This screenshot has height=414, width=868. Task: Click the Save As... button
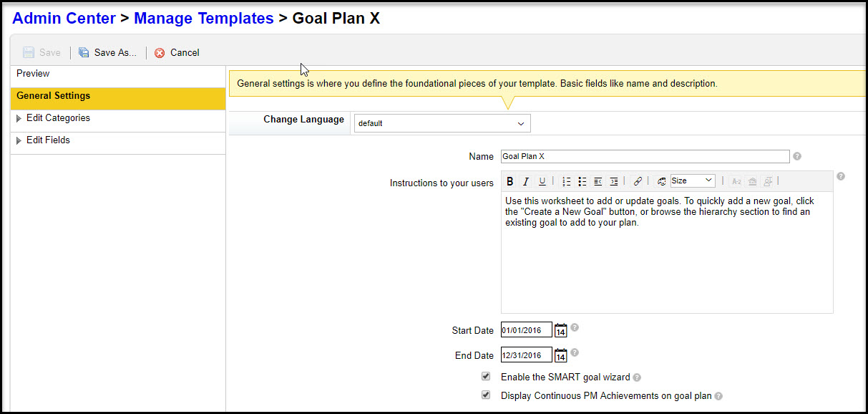[107, 52]
